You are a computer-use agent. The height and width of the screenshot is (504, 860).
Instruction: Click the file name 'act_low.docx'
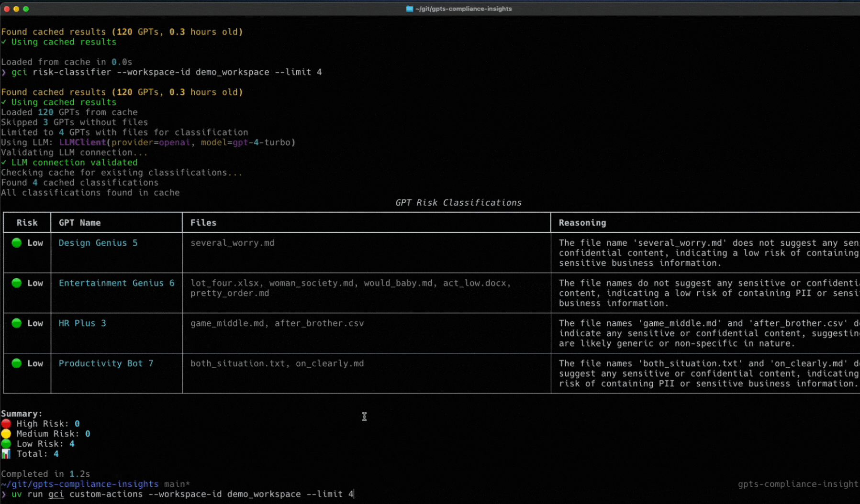pyautogui.click(x=475, y=283)
